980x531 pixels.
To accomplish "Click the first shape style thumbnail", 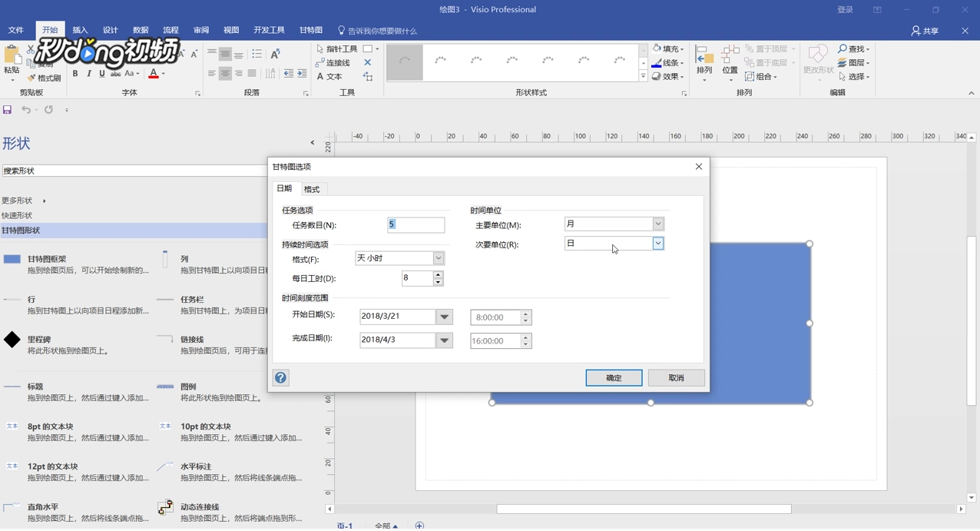I will coord(404,62).
